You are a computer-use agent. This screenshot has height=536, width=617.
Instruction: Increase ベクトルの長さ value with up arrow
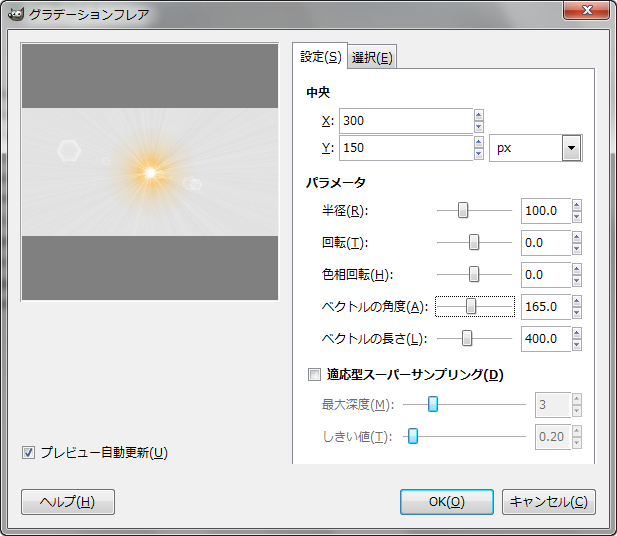point(576,333)
